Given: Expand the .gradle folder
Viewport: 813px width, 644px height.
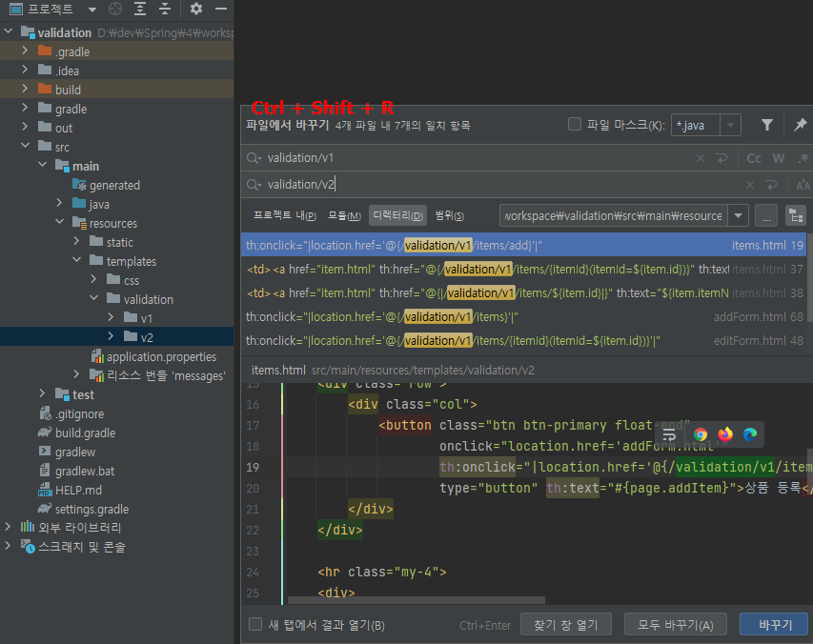Looking at the screenshot, I should click(x=25, y=50).
